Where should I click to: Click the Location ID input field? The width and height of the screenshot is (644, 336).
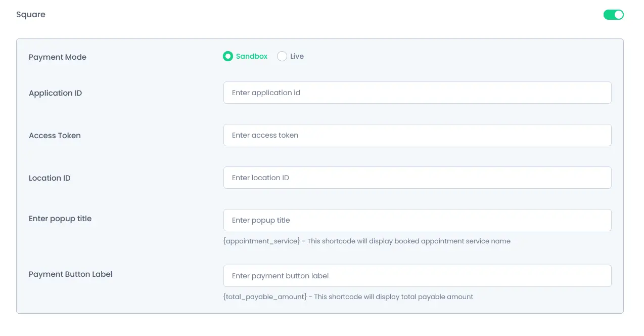tap(418, 178)
